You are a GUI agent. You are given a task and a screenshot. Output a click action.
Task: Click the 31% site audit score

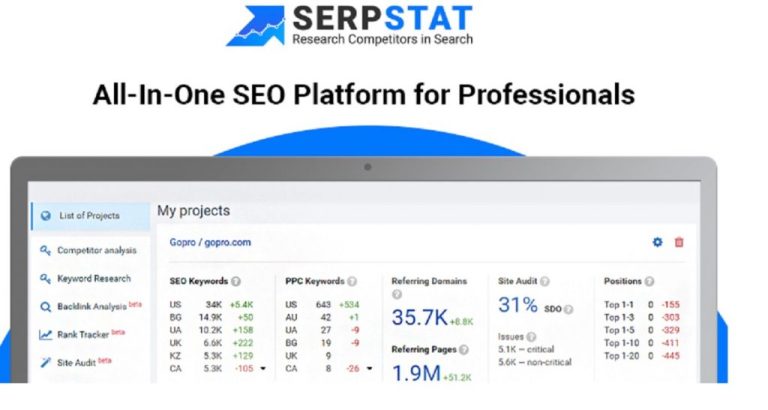tap(518, 305)
